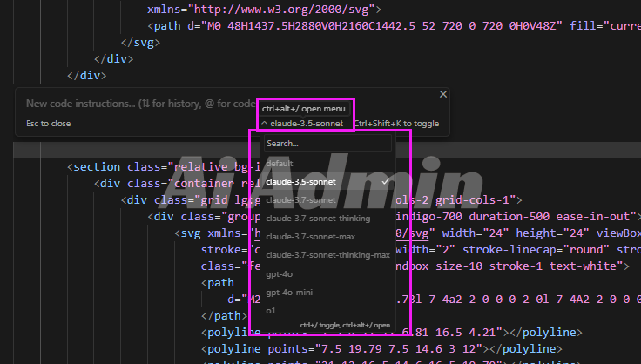Screen dimensions: 641x364
Task: Pick gpt-4o-mini from the model list
Action: click(x=327, y=293)
